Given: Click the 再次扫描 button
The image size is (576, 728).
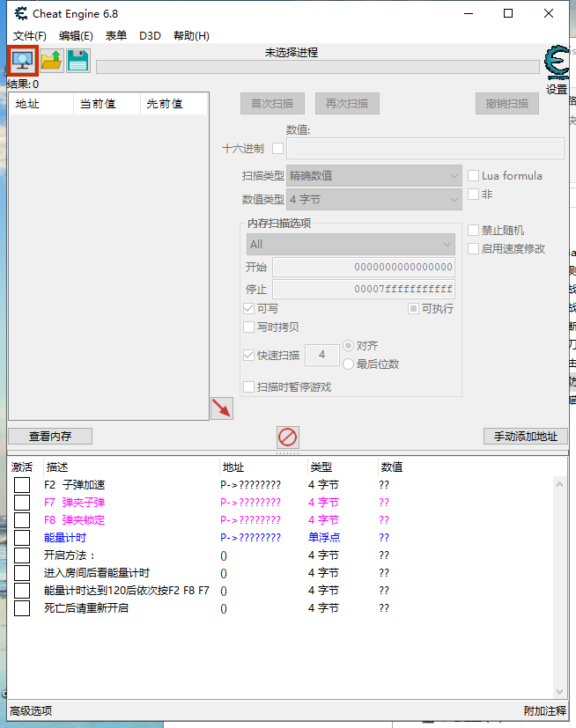Looking at the screenshot, I should coord(347,103).
